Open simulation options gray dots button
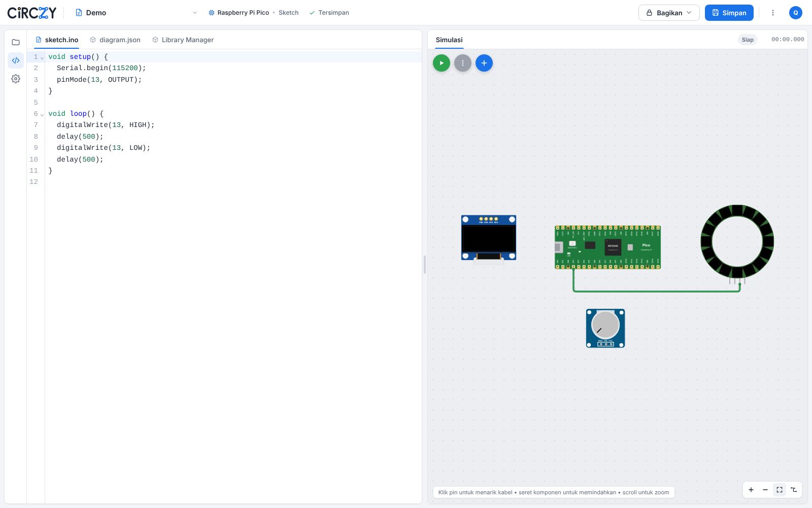Screen dimensions: 812x508 (463, 63)
